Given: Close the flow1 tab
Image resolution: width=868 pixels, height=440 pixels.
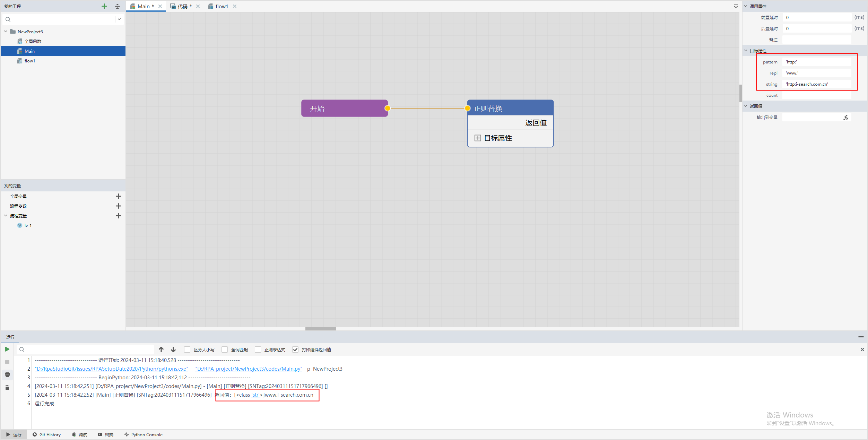Looking at the screenshot, I should (235, 6).
